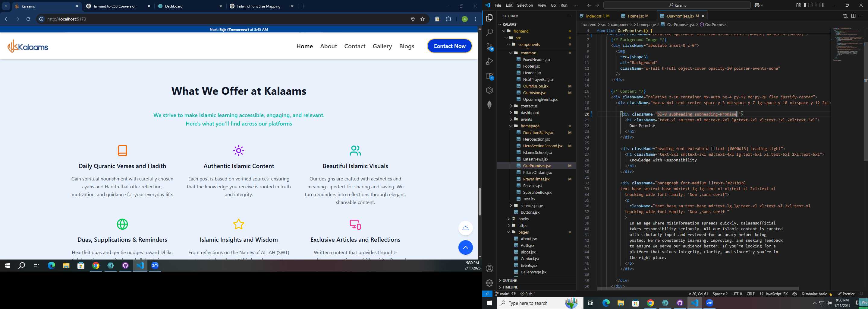Click the Contact Now button

[449, 46]
